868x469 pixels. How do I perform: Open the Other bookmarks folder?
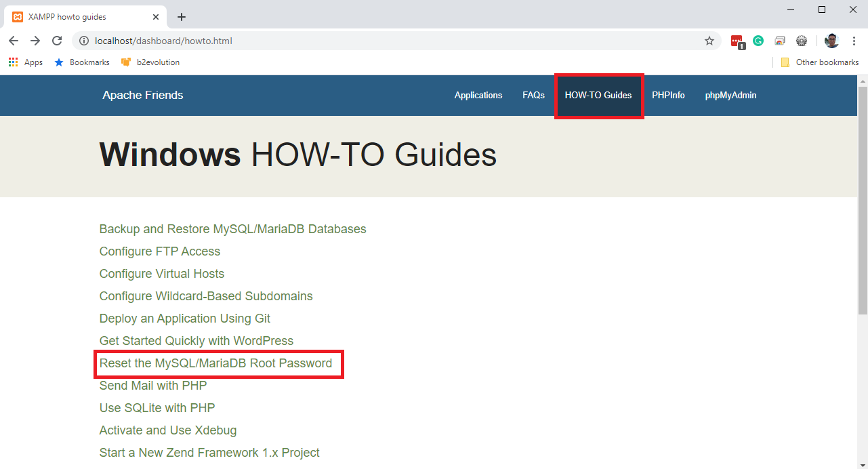(x=819, y=62)
